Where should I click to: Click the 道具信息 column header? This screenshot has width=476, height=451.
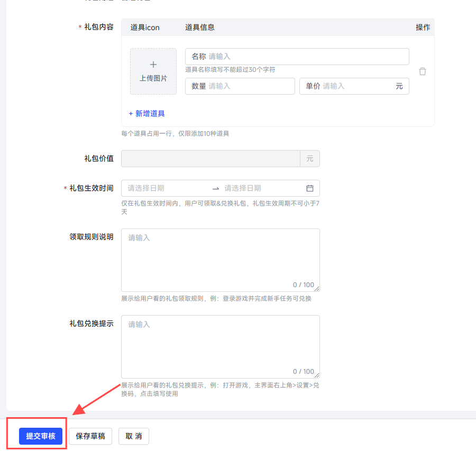(x=200, y=27)
